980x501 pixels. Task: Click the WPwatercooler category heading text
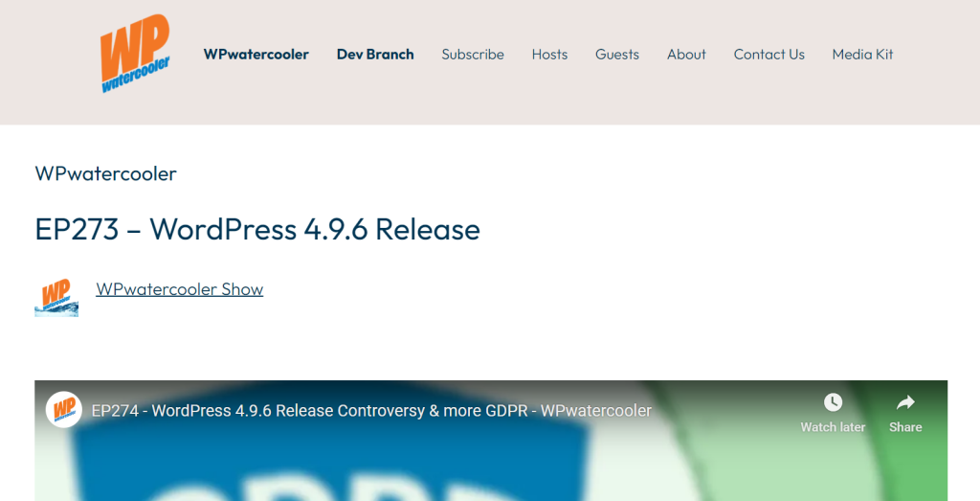(105, 173)
